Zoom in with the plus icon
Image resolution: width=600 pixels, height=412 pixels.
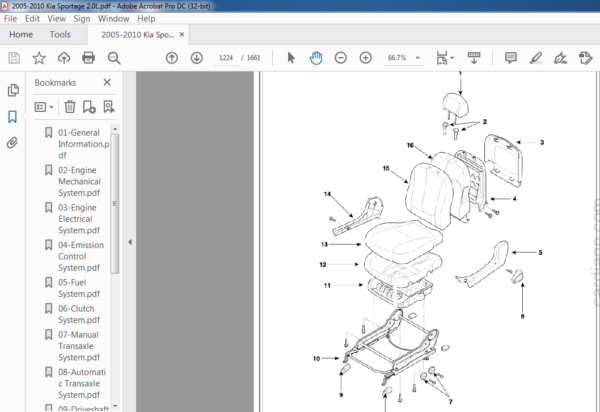click(366, 58)
